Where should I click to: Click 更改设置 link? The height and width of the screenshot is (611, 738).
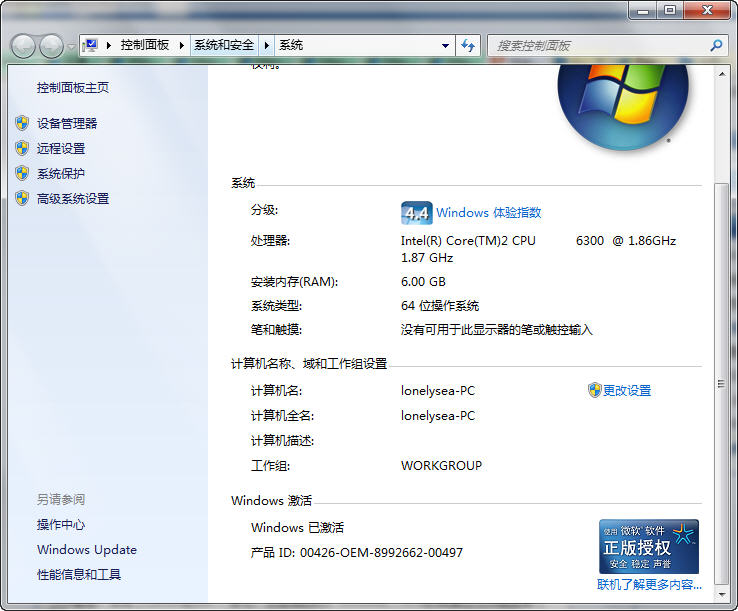(x=627, y=390)
